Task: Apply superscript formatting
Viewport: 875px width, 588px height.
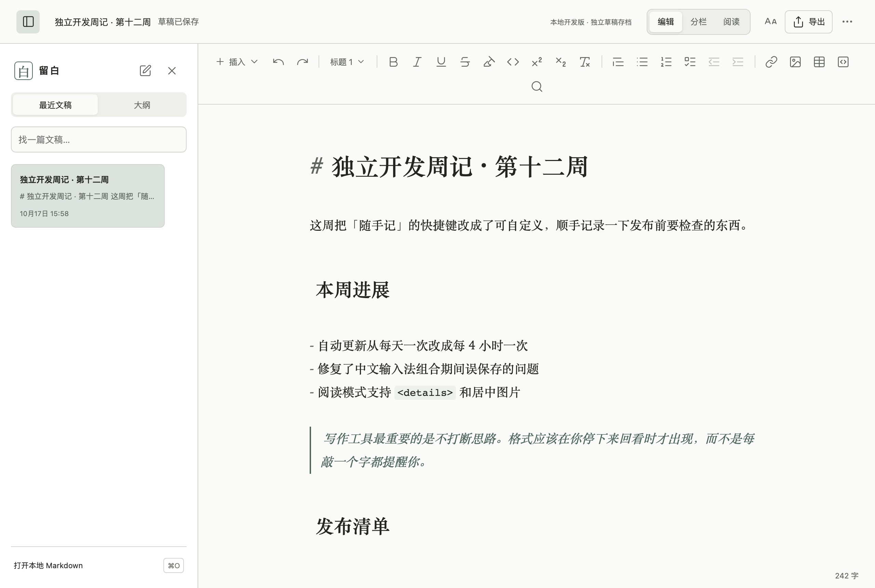Action: 537,62
